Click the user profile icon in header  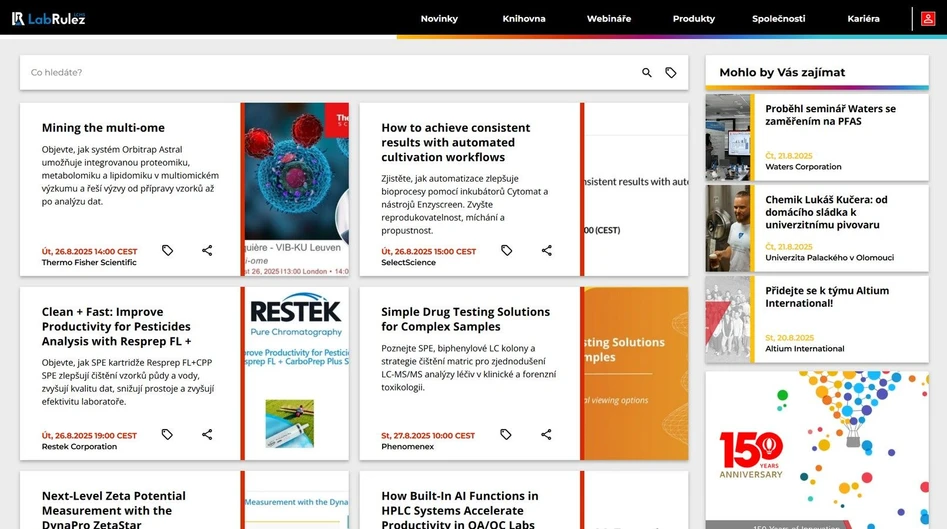(x=929, y=19)
